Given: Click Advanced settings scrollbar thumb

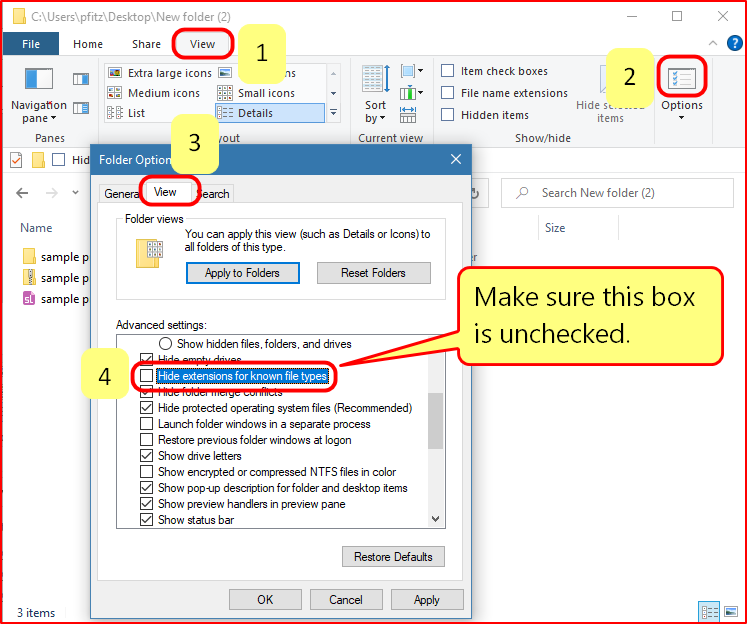Looking at the screenshot, I should pyautogui.click(x=435, y=421).
